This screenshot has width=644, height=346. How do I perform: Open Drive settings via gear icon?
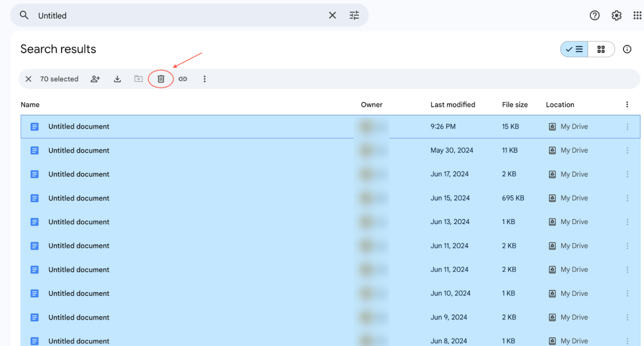(616, 15)
